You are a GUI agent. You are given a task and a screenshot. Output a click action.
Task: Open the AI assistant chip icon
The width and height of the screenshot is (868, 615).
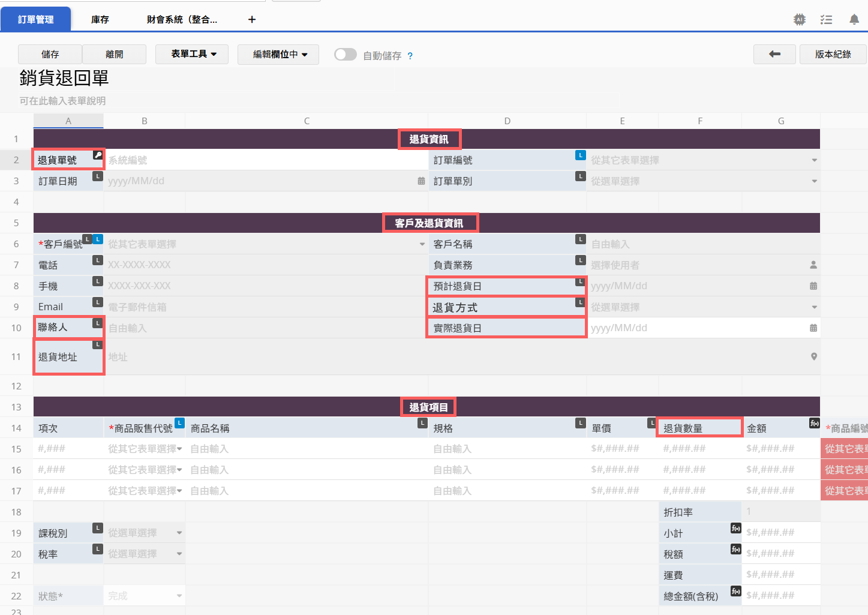pos(799,20)
